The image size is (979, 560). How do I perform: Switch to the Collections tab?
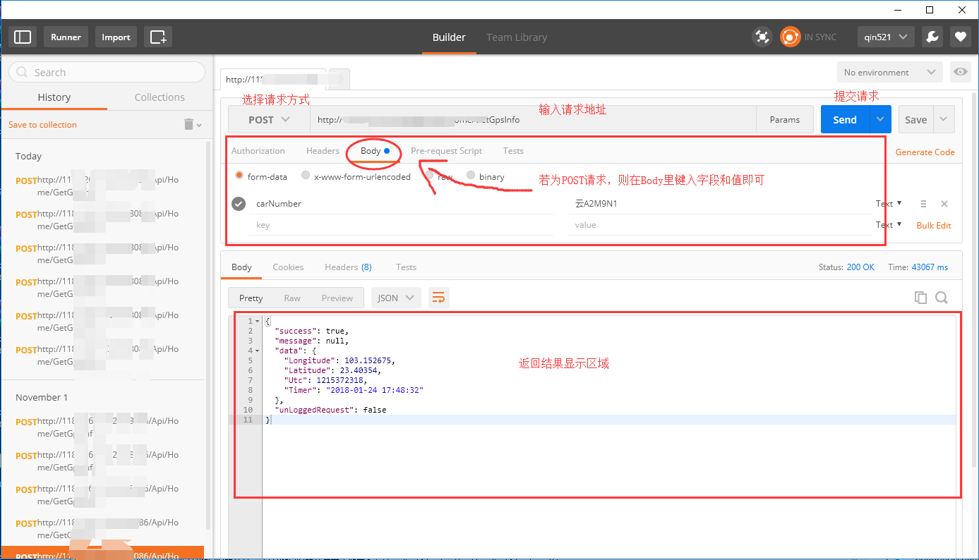coord(160,97)
